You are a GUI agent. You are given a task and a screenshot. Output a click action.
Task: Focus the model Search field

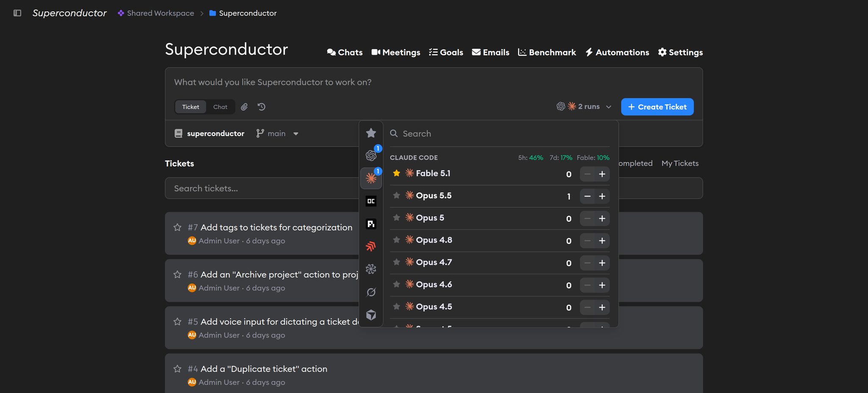[x=500, y=133]
